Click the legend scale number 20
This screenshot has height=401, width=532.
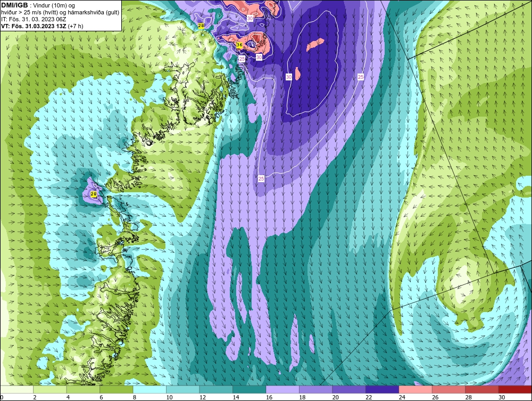coord(336,397)
